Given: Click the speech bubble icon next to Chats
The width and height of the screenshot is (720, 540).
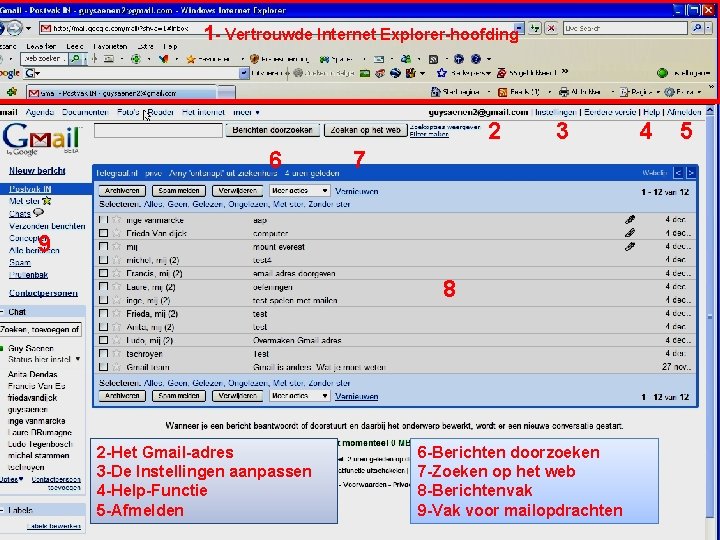Looking at the screenshot, I should [x=39, y=213].
